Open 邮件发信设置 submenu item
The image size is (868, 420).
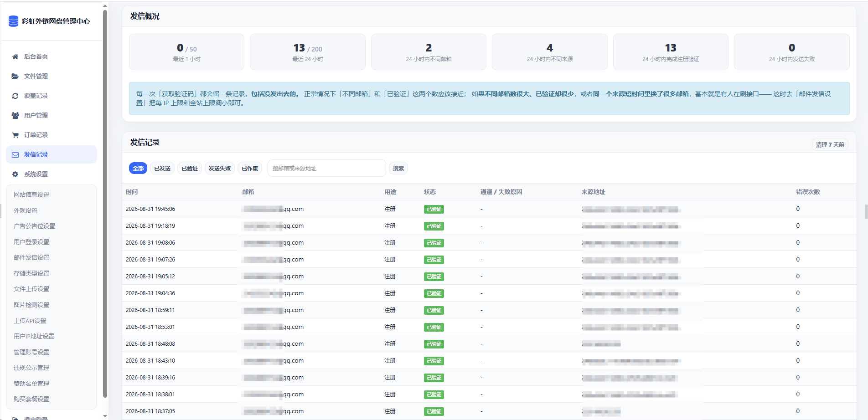tap(31, 257)
